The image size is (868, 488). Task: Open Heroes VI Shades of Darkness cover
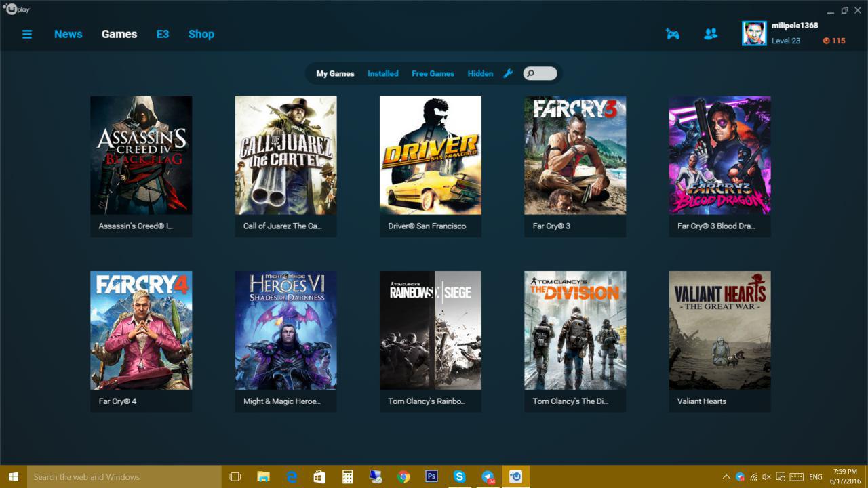(x=285, y=331)
